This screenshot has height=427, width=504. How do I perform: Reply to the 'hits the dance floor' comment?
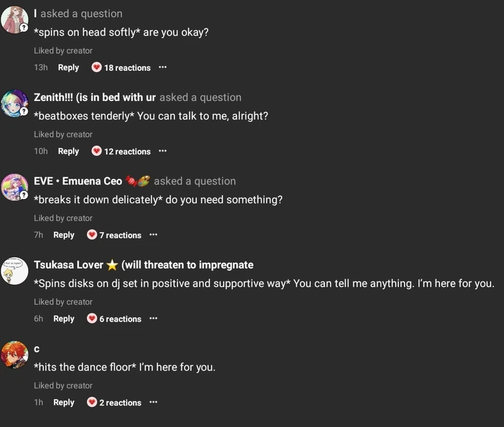[63, 402]
